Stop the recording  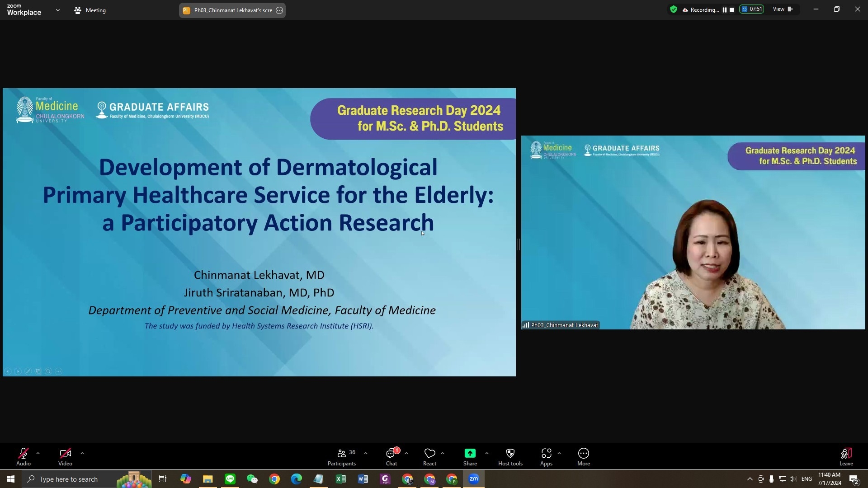[732, 10]
